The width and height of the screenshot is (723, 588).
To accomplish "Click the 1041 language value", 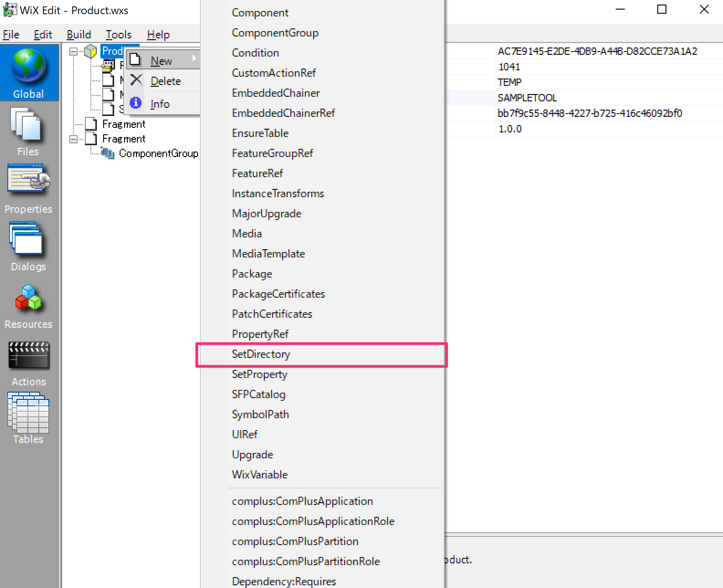I will 509,67.
